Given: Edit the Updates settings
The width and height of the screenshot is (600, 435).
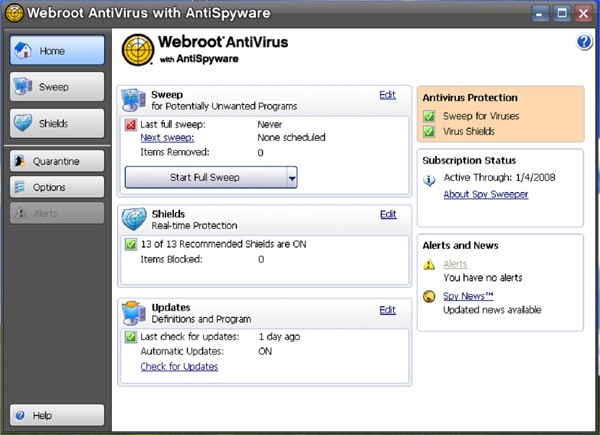Looking at the screenshot, I should 387,310.
